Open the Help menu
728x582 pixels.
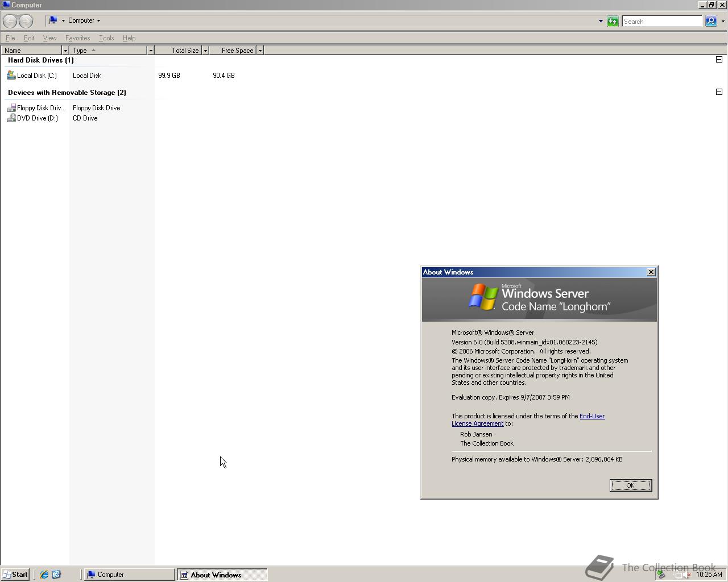pyautogui.click(x=129, y=38)
